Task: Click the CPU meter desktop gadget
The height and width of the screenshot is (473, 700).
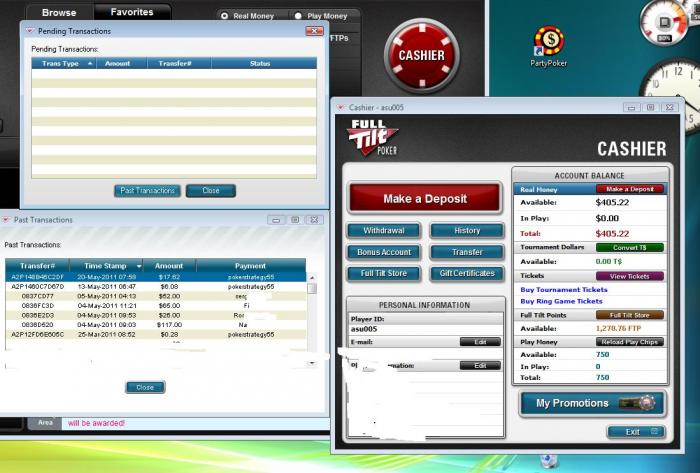Action: click(x=667, y=22)
